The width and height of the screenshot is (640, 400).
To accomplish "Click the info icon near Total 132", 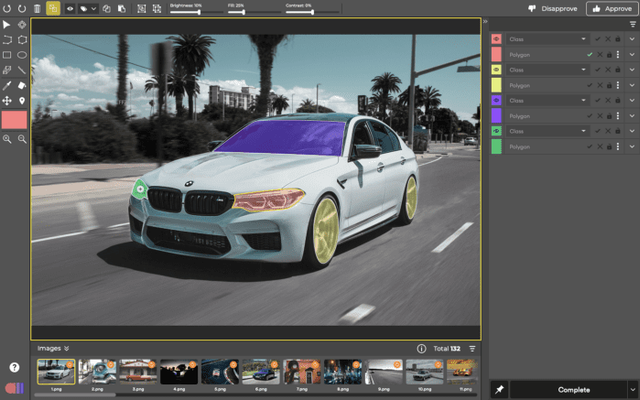I will pos(421,349).
